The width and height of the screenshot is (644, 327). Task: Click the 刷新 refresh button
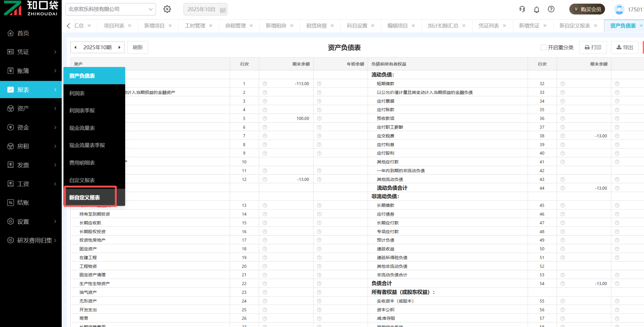click(x=138, y=48)
